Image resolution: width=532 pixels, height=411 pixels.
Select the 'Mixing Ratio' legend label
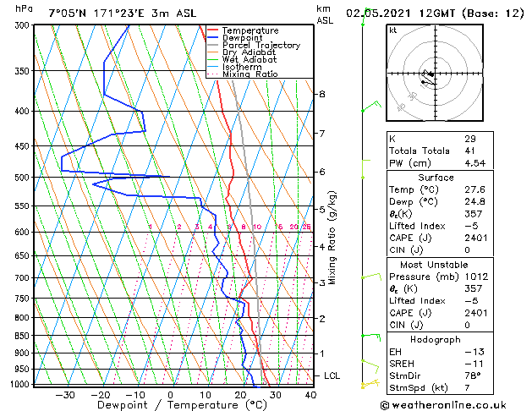point(250,74)
